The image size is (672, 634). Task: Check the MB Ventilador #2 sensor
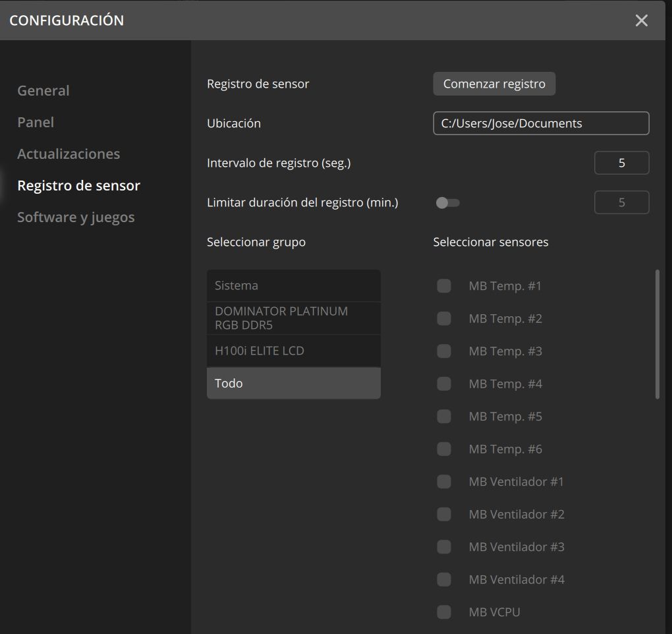point(444,514)
